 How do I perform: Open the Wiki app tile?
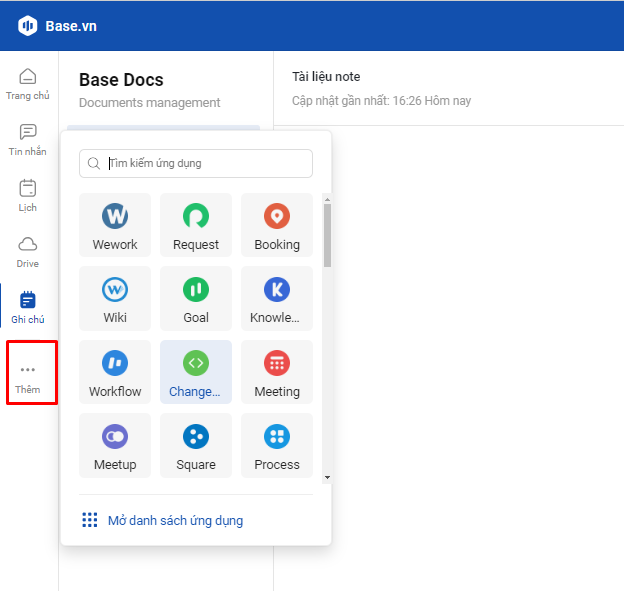(x=115, y=298)
